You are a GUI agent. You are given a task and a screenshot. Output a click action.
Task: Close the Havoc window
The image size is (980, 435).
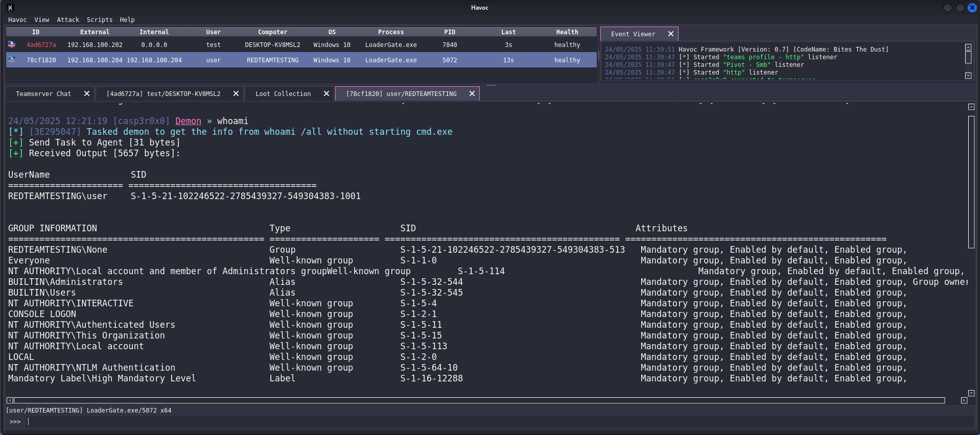click(x=972, y=8)
